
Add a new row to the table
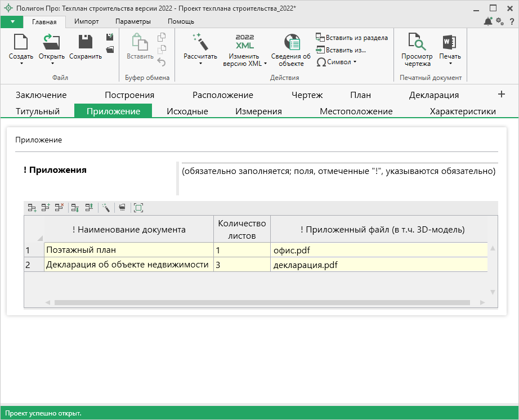(x=33, y=208)
